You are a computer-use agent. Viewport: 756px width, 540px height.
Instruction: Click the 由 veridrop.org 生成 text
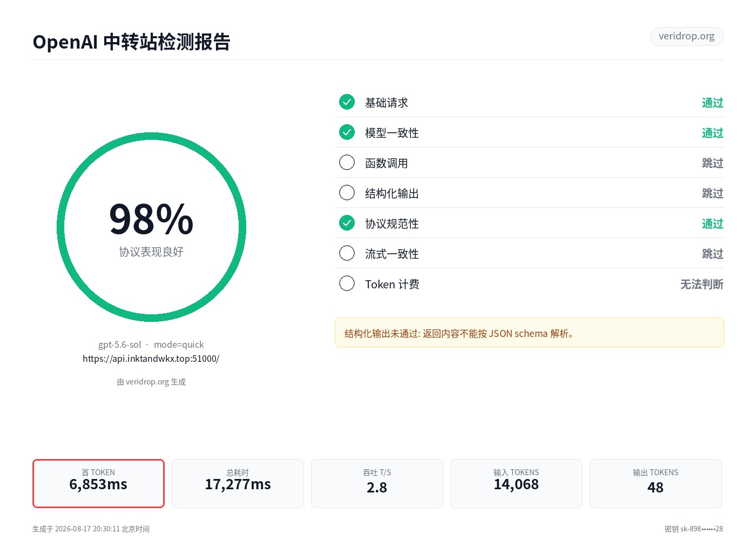151,382
